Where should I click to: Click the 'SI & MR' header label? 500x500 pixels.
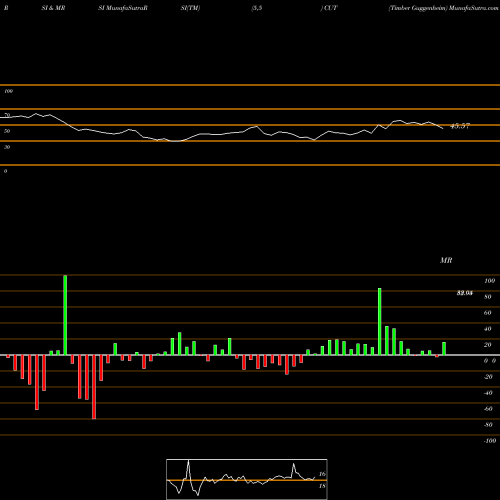(53, 8)
